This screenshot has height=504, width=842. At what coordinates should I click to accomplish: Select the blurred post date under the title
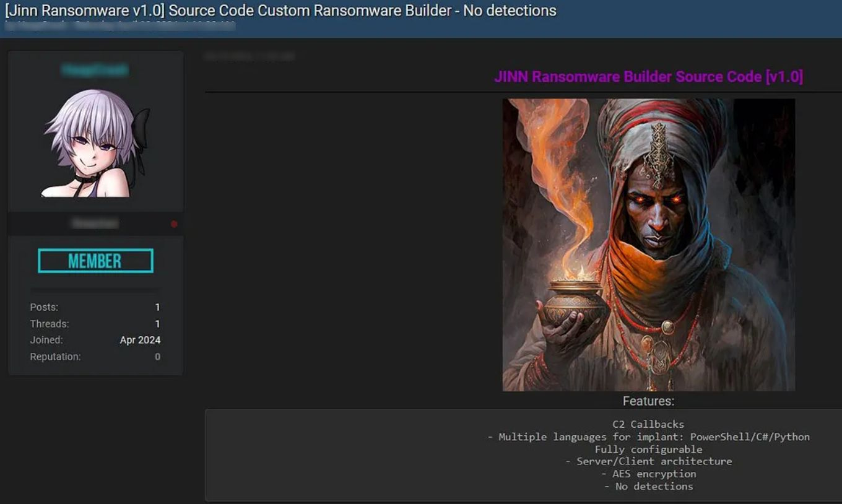[121, 25]
